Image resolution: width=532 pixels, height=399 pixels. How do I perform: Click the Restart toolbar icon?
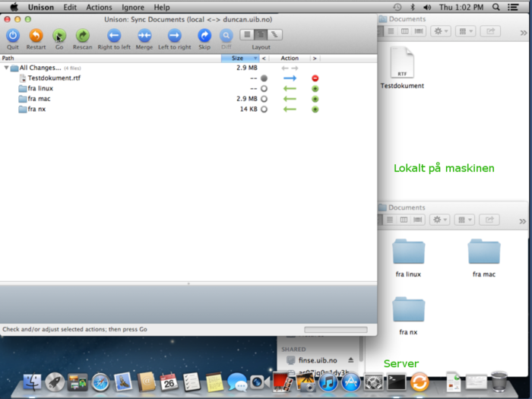[36, 36]
